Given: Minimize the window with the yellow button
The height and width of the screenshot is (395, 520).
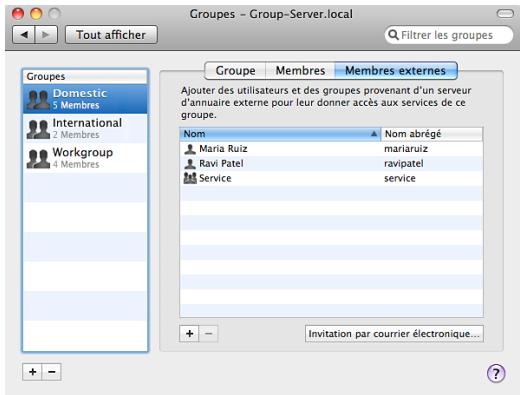Looking at the screenshot, I should [x=36, y=14].
